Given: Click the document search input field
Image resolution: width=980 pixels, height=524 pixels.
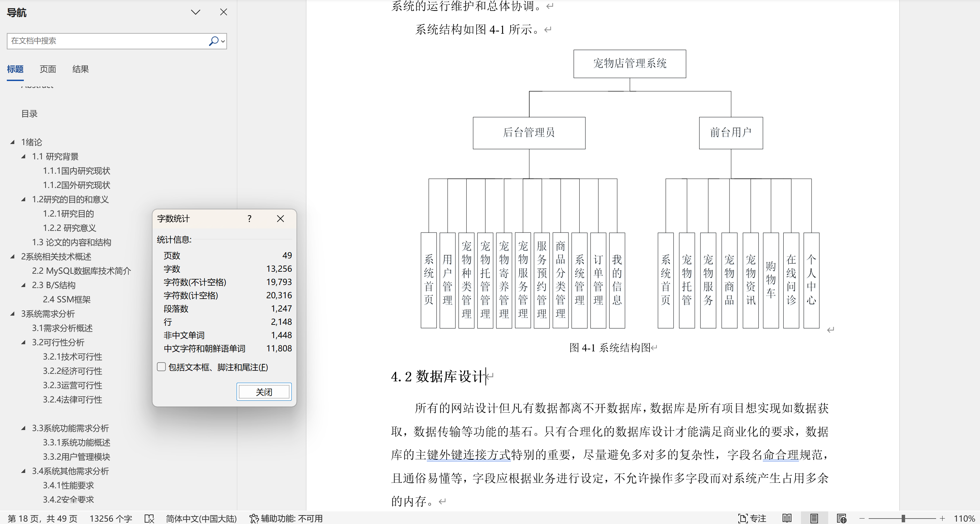Looking at the screenshot, I should tap(108, 41).
